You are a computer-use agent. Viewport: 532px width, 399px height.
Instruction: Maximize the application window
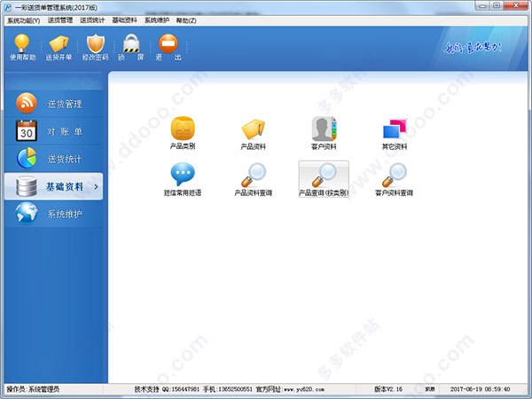pos(497,5)
